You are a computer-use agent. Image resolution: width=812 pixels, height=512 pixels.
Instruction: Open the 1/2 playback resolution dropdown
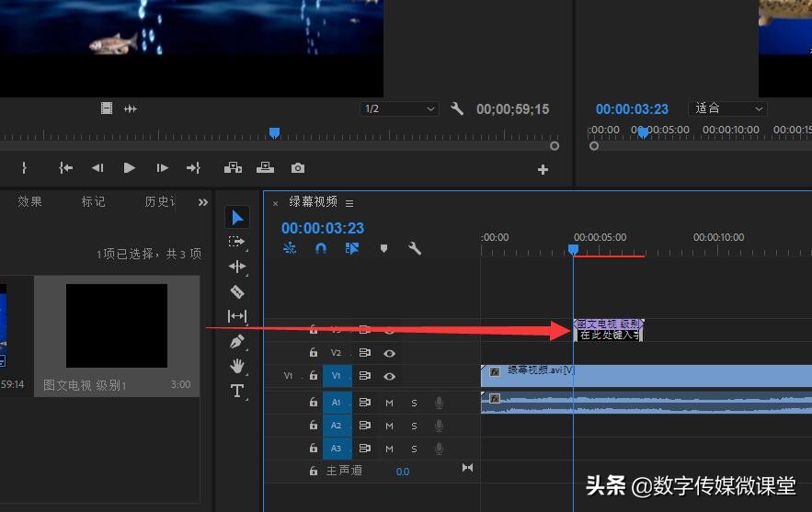tap(399, 108)
